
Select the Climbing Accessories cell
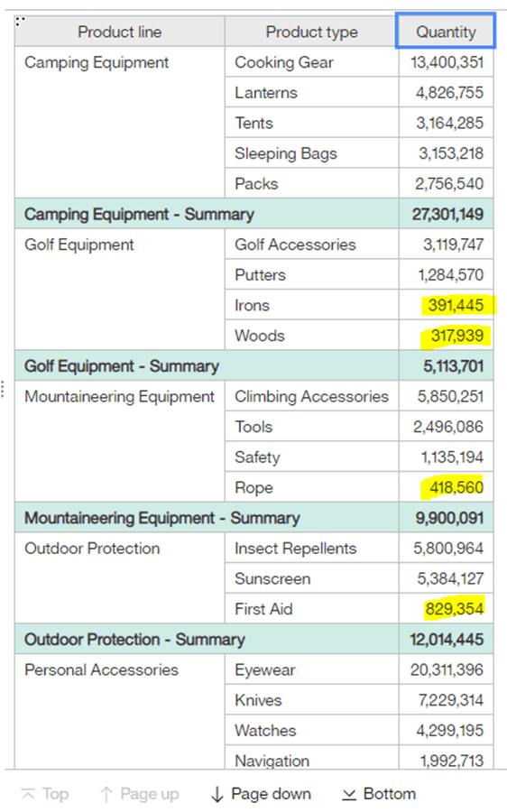312,396
